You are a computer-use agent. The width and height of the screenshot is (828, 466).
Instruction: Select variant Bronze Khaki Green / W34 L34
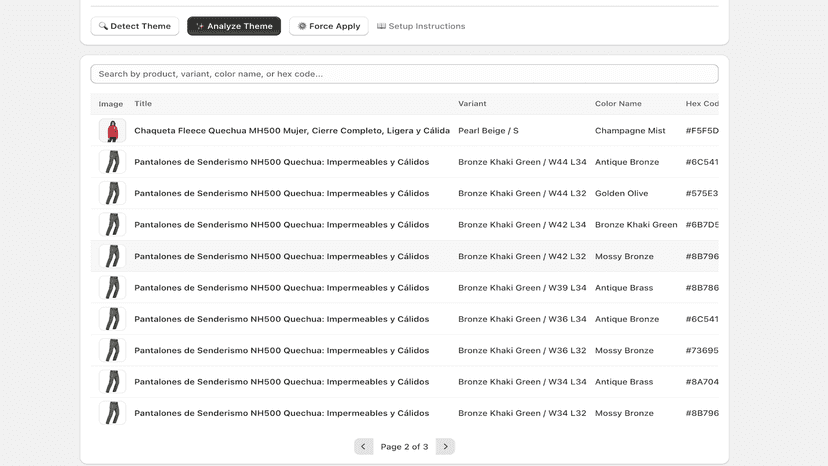coord(522,381)
